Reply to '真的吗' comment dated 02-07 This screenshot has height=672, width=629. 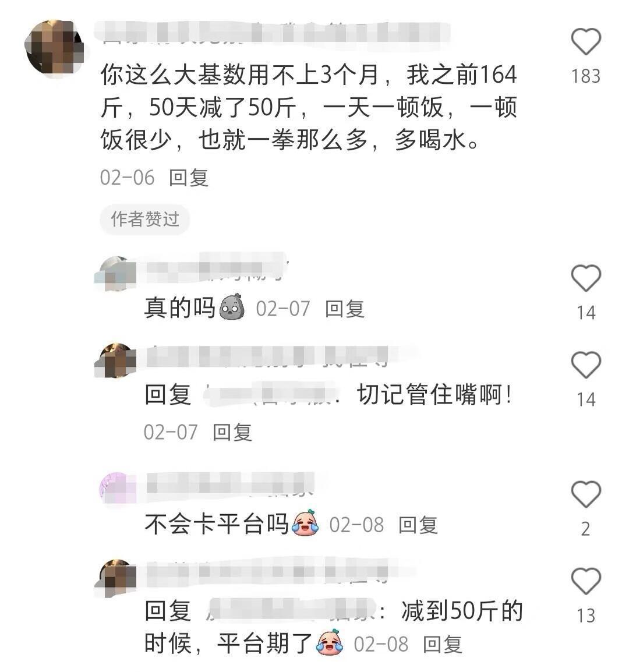click(x=345, y=309)
